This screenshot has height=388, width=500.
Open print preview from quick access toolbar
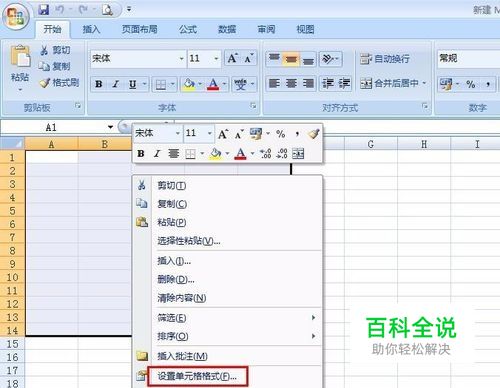point(107,10)
